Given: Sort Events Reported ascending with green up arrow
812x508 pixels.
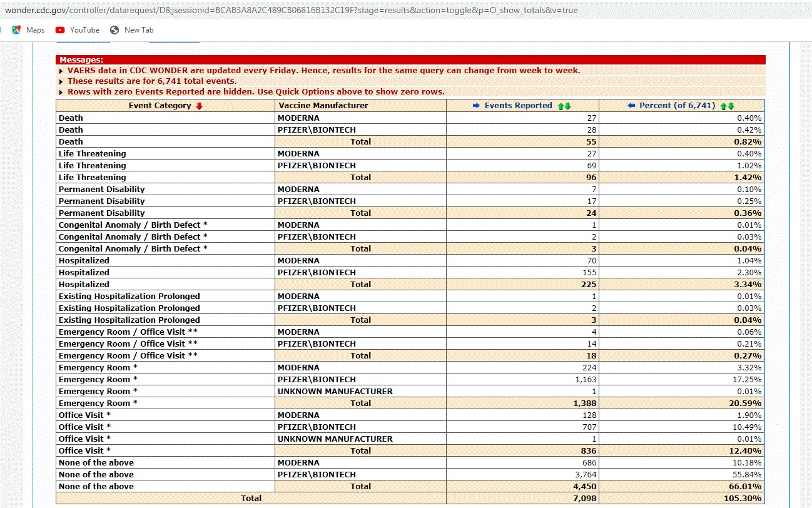Looking at the screenshot, I should click(561, 106).
